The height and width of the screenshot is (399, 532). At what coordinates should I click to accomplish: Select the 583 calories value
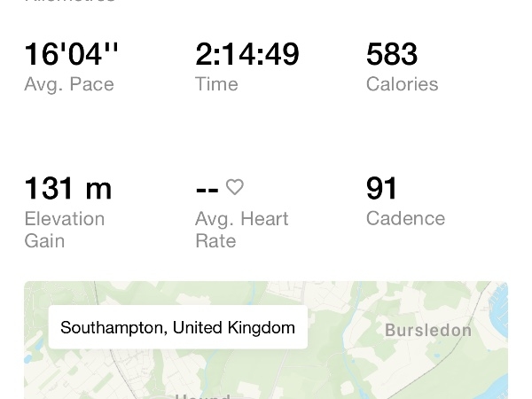point(392,54)
